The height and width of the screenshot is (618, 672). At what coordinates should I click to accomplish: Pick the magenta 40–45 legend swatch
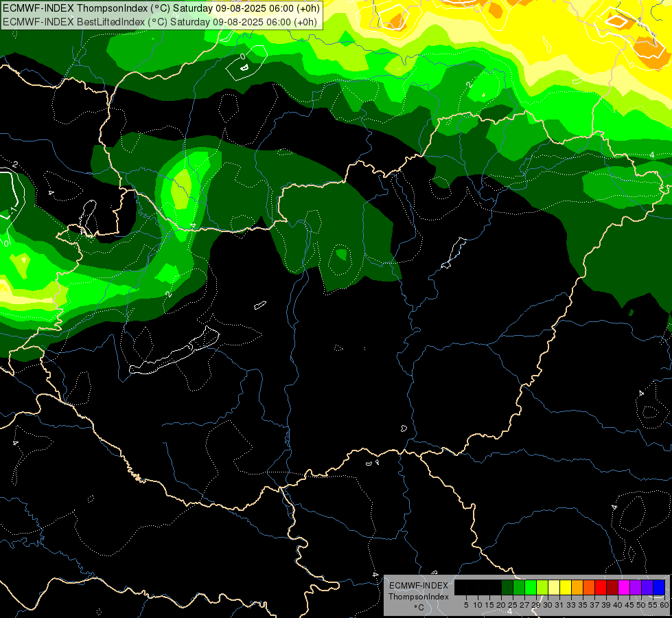[x=624, y=587]
